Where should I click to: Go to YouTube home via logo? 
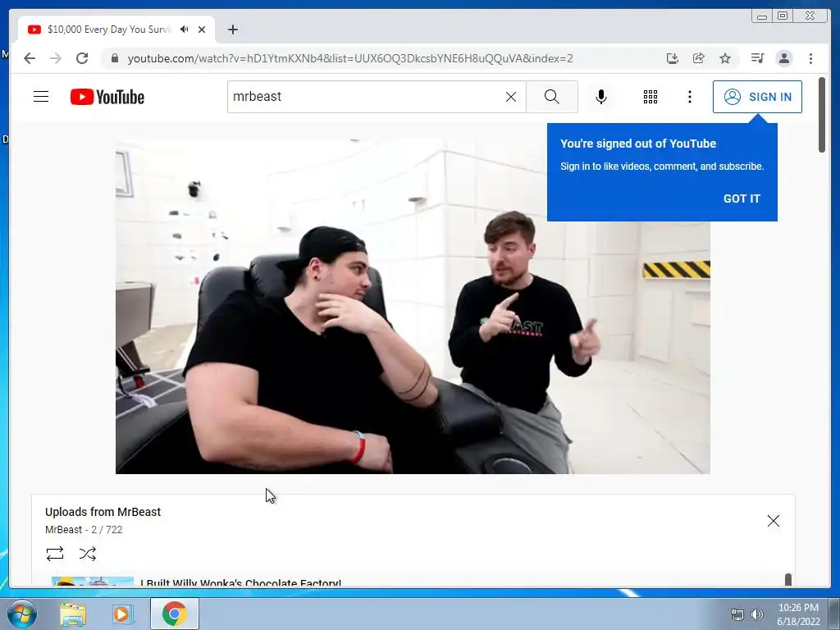click(107, 97)
